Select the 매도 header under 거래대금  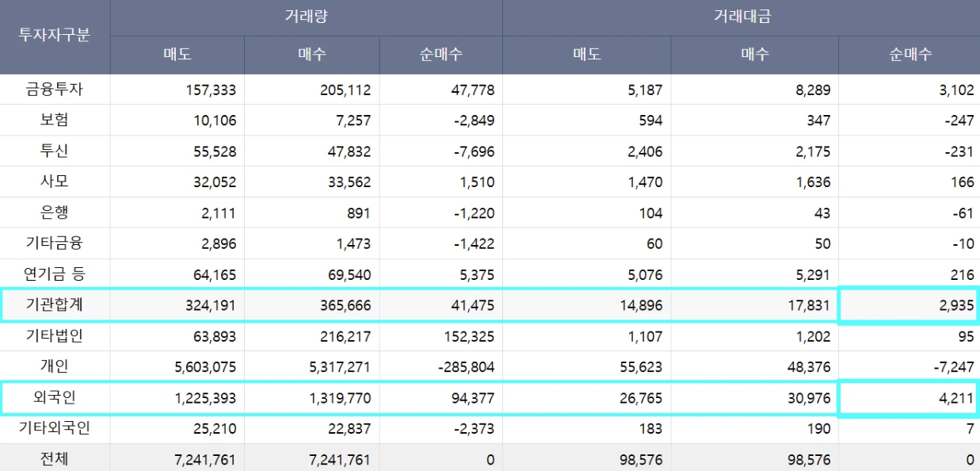click(x=586, y=55)
